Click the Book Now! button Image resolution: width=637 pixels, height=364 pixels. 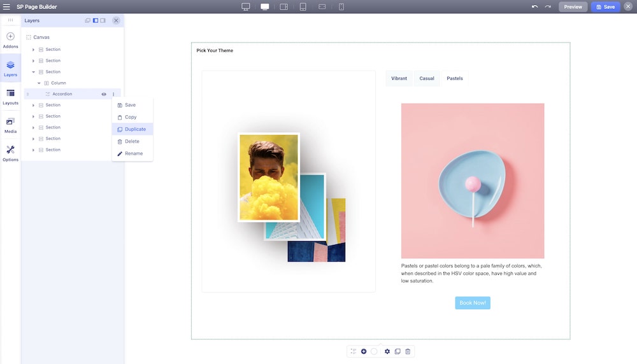tap(473, 303)
